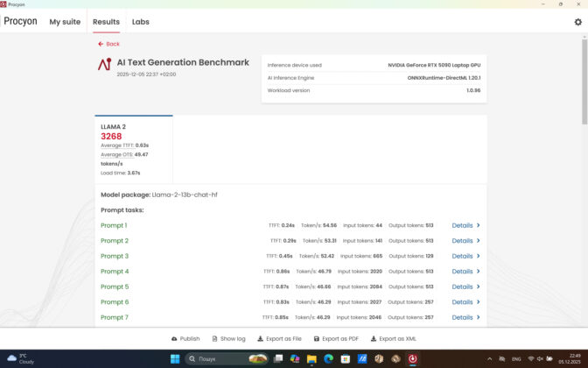588x368 pixels.
Task: Click Export as PDF button
Action: click(336, 339)
